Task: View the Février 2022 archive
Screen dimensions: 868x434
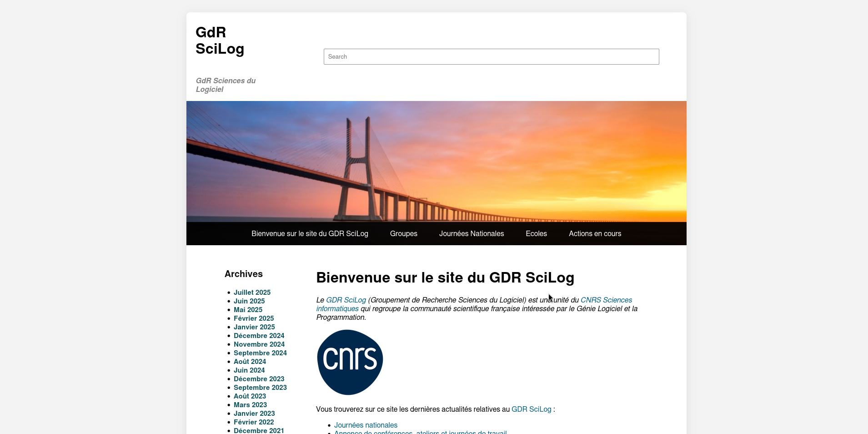Action: tap(253, 422)
